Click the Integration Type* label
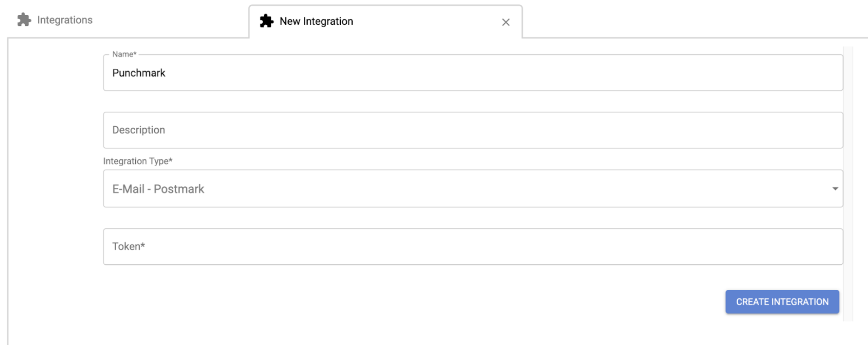 [137, 161]
